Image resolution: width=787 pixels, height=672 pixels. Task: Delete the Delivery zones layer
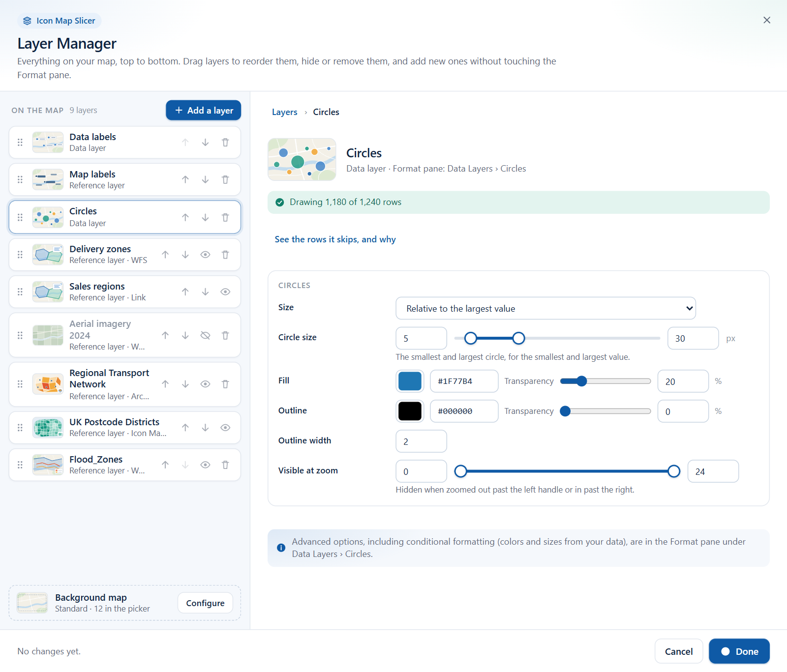pyautogui.click(x=225, y=255)
